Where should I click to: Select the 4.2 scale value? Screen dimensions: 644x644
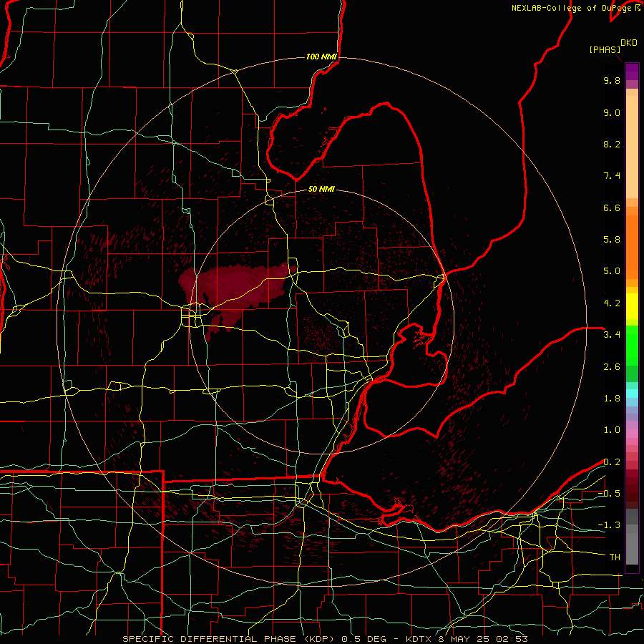point(612,303)
